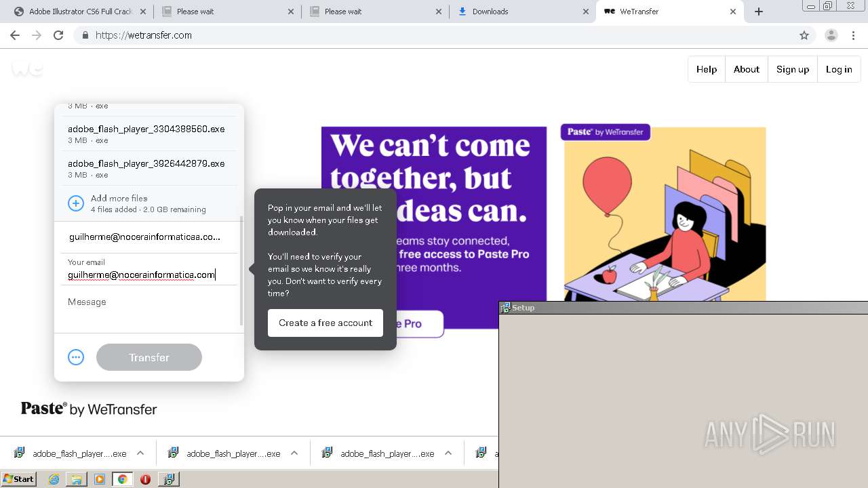Image resolution: width=868 pixels, height=488 pixels.
Task: Click the browser back arrow
Action: [15, 35]
